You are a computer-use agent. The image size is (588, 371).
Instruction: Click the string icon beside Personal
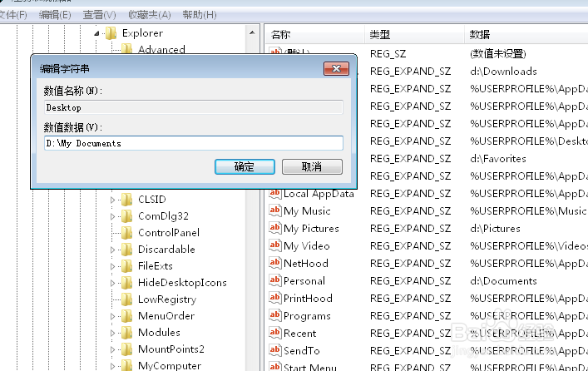(275, 280)
